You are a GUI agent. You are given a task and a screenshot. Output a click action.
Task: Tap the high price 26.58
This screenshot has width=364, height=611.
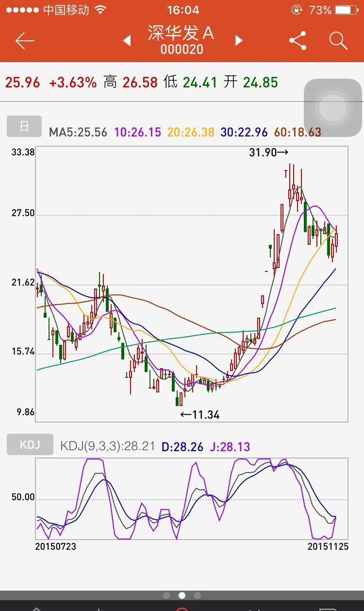pos(140,83)
